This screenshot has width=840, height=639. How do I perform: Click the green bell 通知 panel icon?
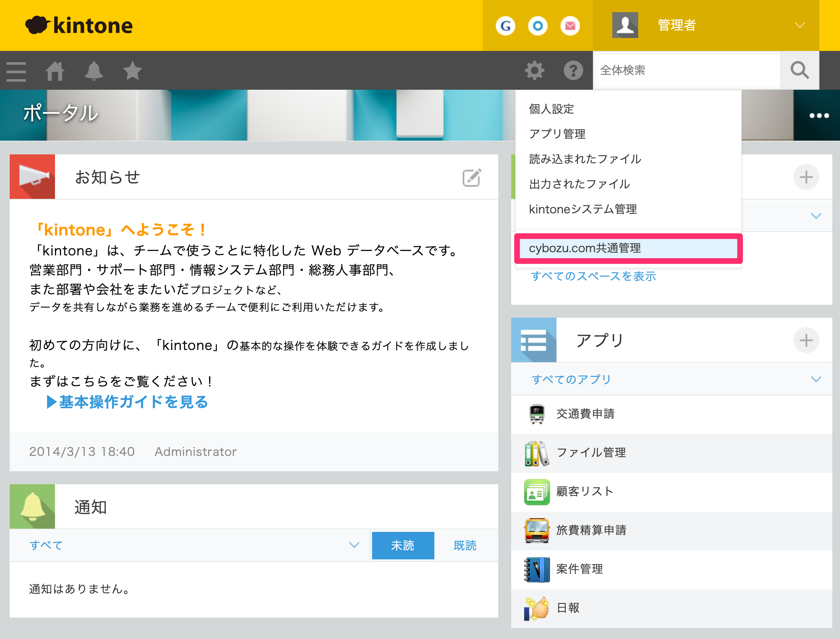[x=32, y=506]
